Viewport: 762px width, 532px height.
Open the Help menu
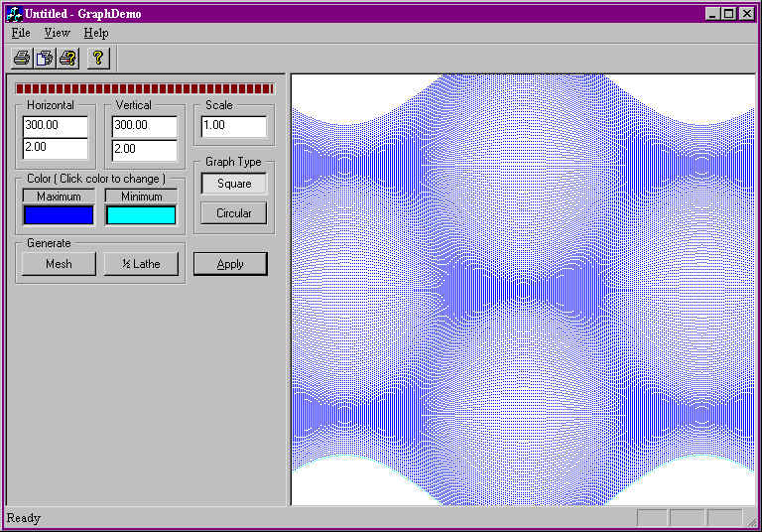(x=95, y=33)
